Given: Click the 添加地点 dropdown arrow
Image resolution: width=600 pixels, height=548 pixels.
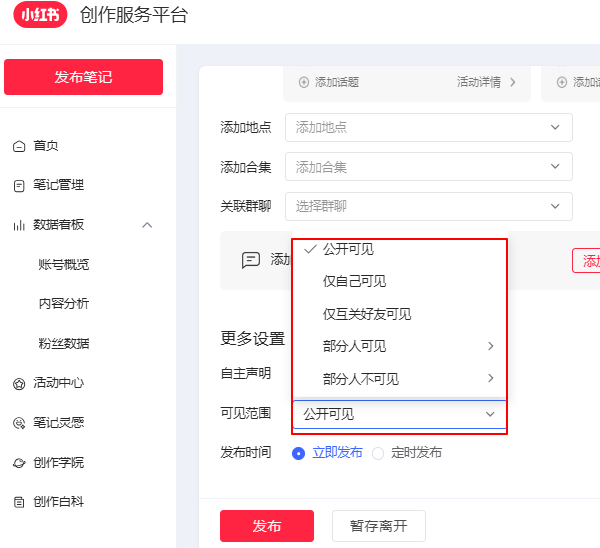Looking at the screenshot, I should 555,127.
